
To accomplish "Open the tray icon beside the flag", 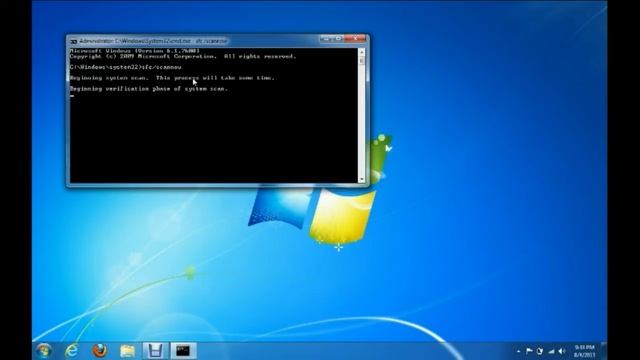I will (x=540, y=351).
